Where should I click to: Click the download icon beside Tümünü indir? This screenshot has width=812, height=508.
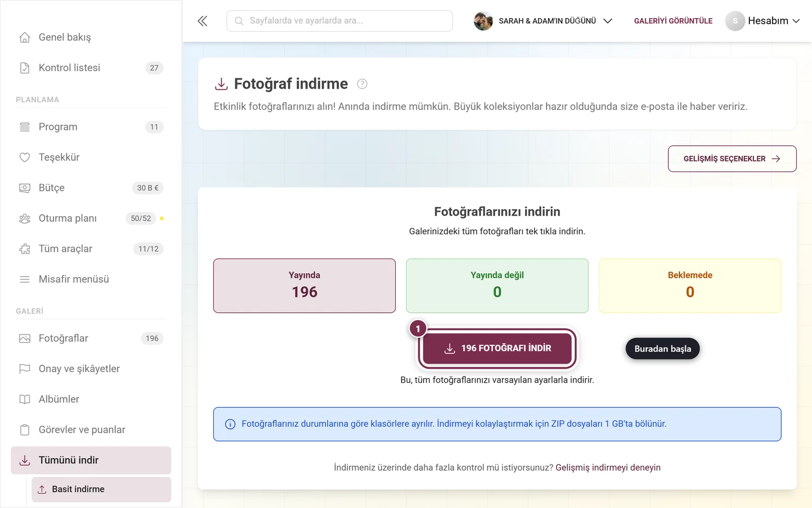(x=25, y=461)
